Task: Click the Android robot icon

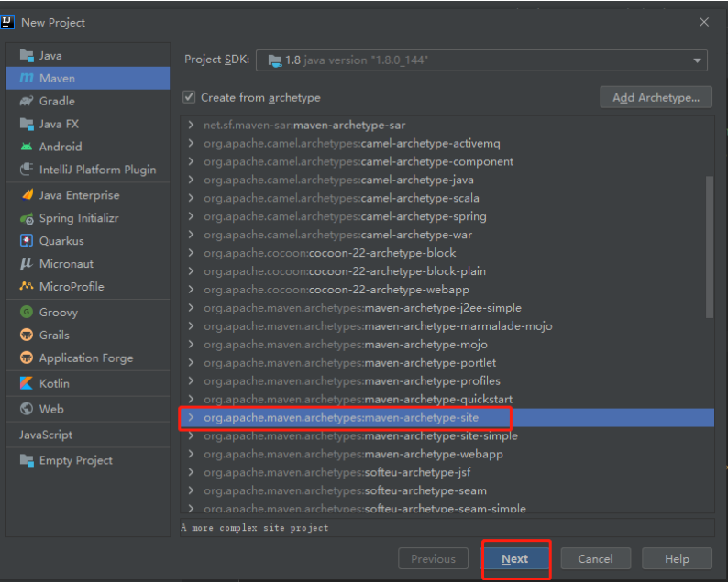Action: 27,147
